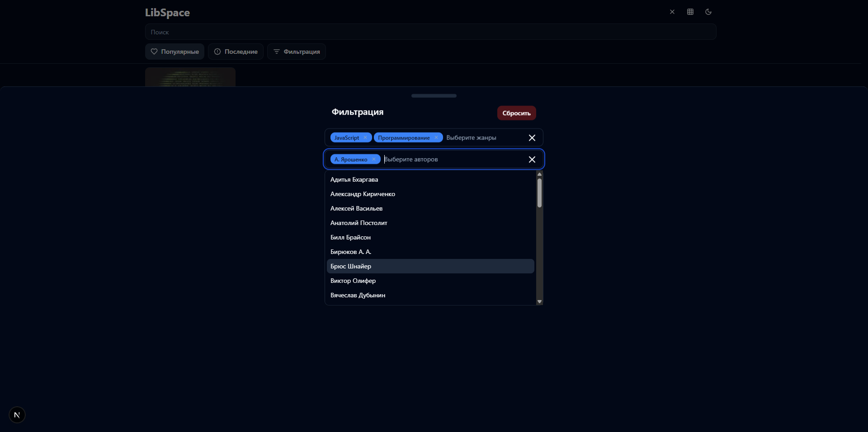Image resolution: width=868 pixels, height=432 pixels.
Task: Click the X icon in the header
Action: click(672, 12)
